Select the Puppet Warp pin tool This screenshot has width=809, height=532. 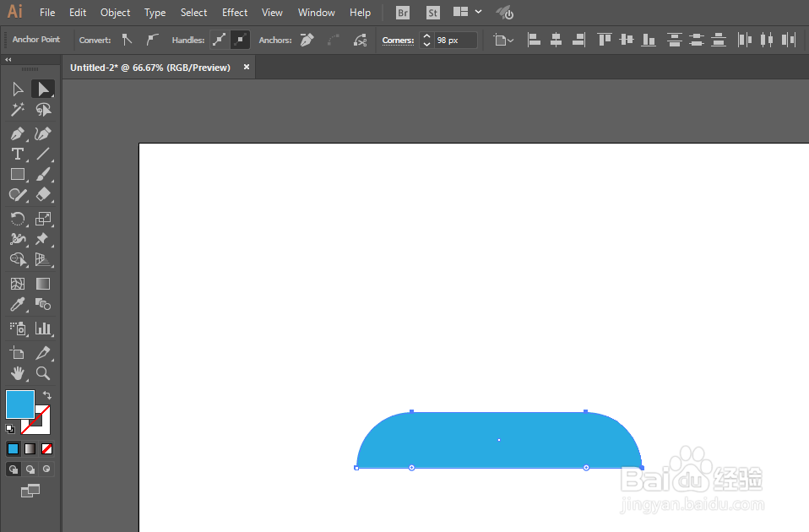[x=43, y=239]
